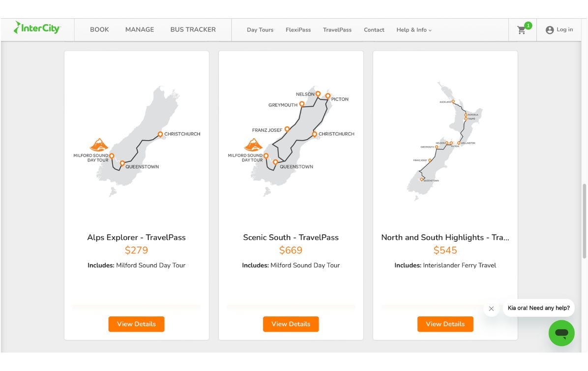The image size is (588, 371).
Task: Click the Log in link
Action: pos(564,30)
